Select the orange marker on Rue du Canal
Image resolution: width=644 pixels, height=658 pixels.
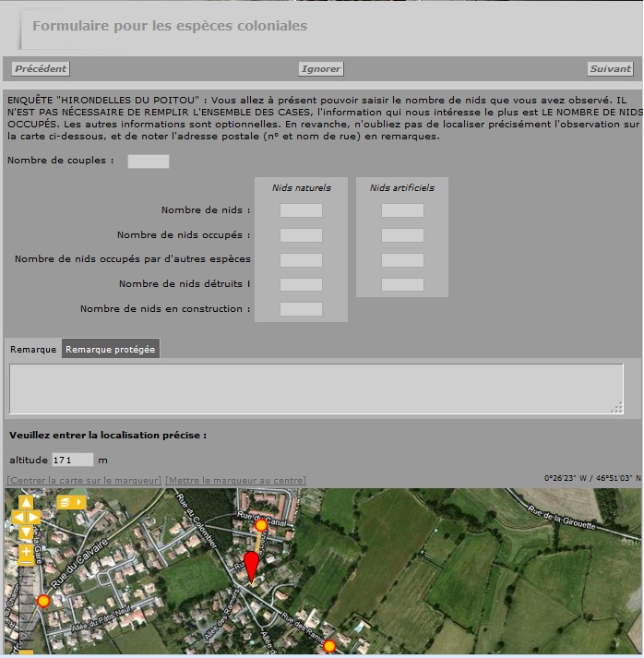pos(261,525)
